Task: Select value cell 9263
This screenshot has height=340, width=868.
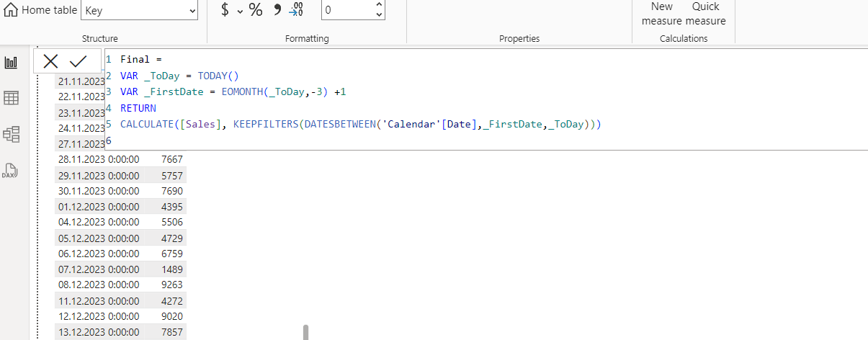Action: click(x=173, y=285)
